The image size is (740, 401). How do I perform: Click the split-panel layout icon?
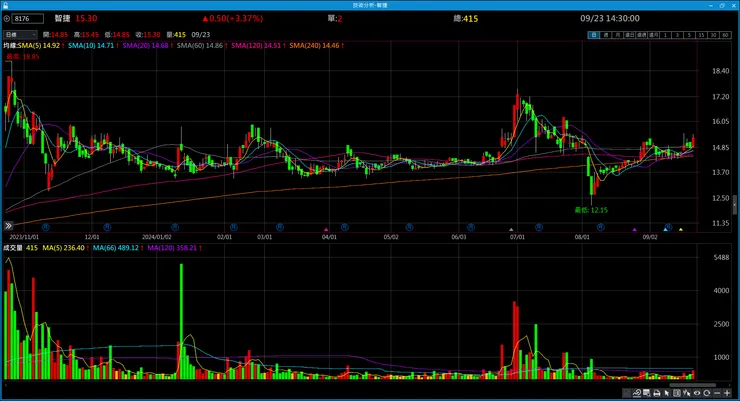click(x=677, y=393)
